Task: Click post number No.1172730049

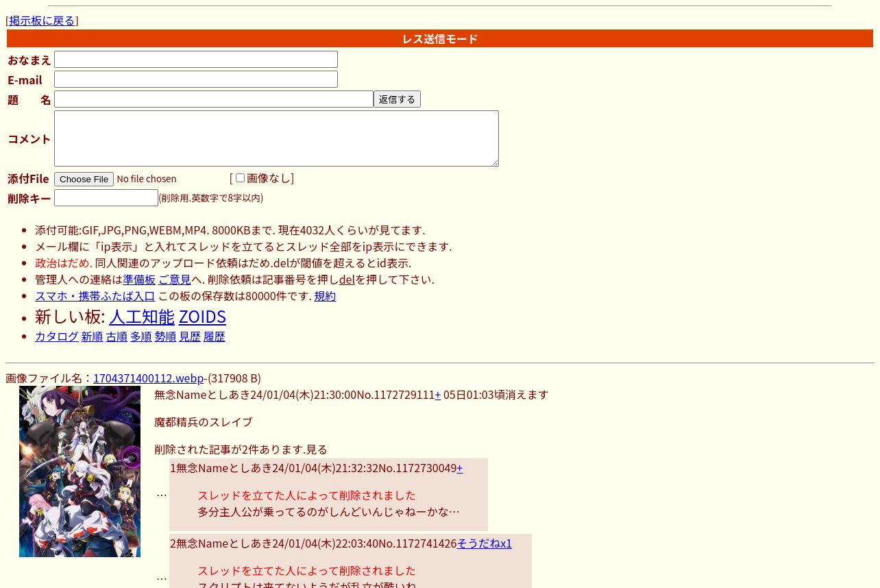Action: pyautogui.click(x=417, y=468)
